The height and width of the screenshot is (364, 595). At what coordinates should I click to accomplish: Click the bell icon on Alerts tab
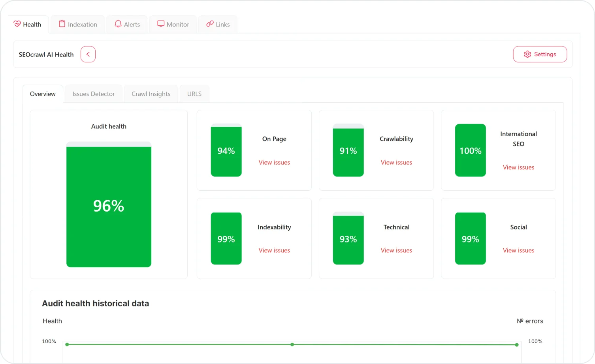(118, 24)
